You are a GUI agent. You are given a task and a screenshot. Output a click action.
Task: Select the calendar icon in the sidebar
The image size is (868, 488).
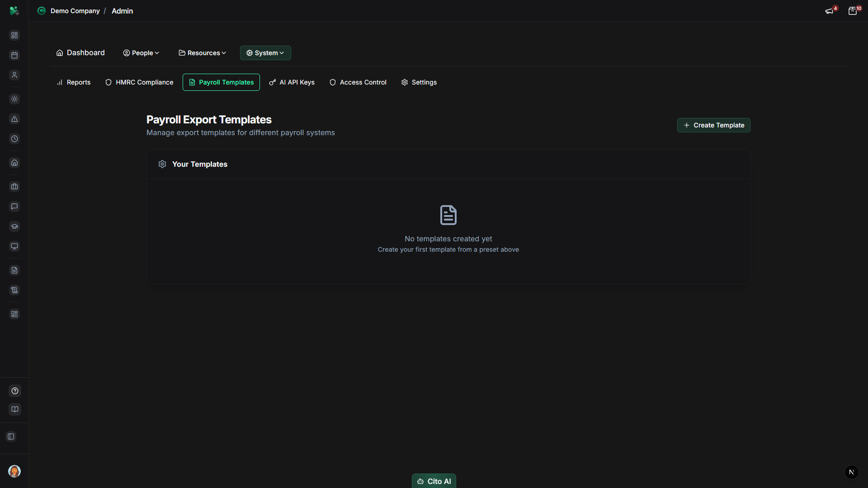[x=14, y=55]
